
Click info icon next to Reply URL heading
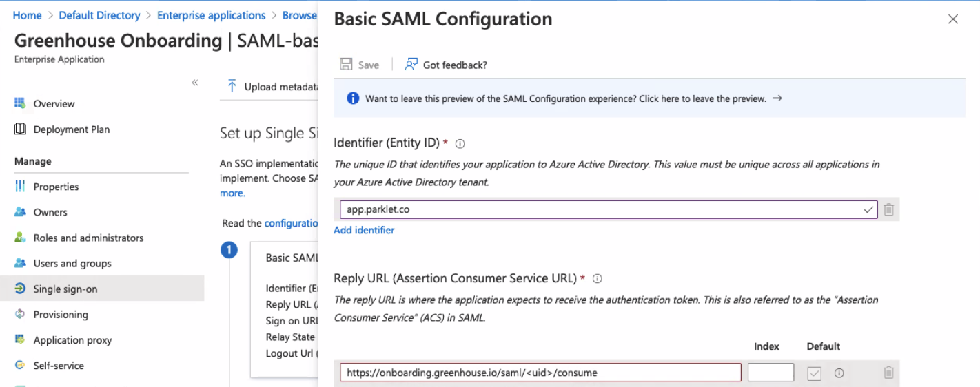click(x=598, y=279)
